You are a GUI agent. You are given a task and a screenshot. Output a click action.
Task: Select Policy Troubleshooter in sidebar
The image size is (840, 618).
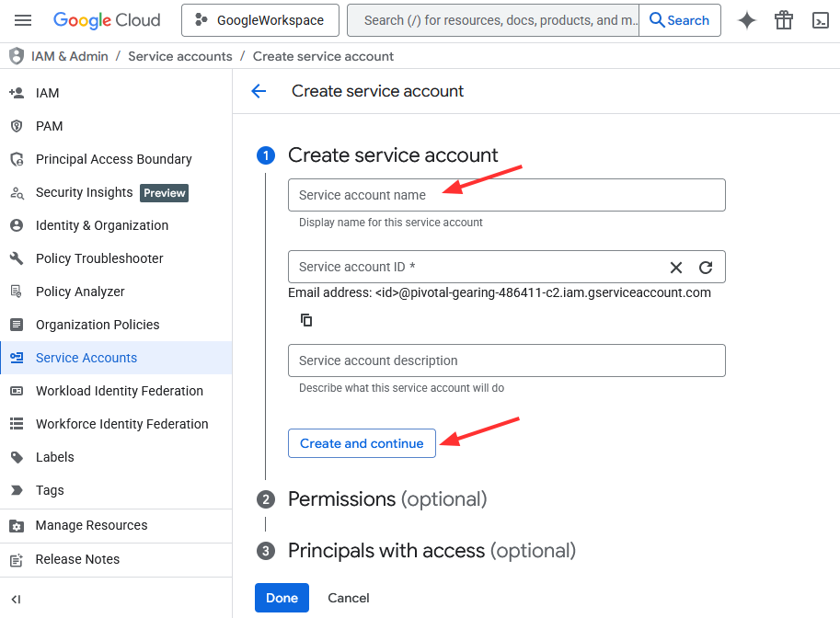[x=99, y=258]
